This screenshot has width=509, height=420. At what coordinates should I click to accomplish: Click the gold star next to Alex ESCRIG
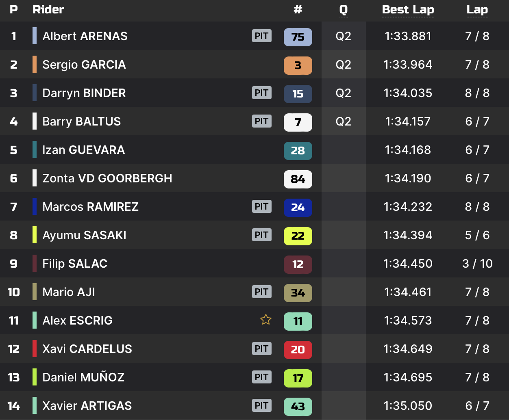click(x=266, y=320)
